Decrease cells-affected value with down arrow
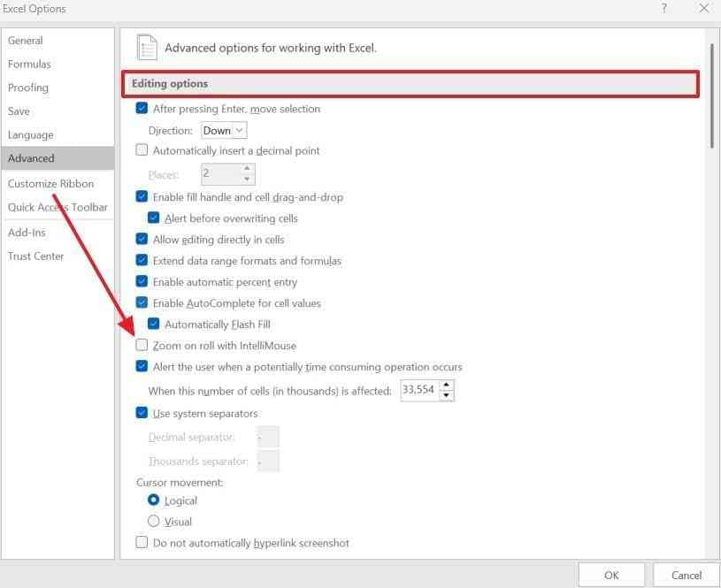 [x=447, y=395]
